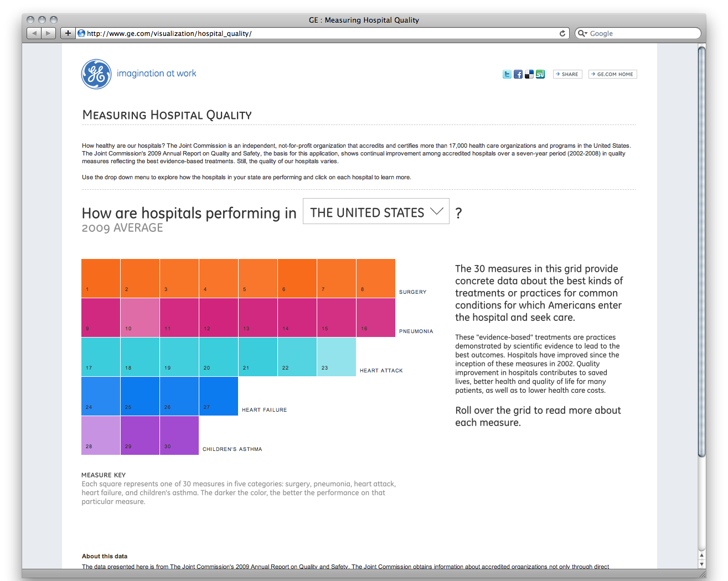Reload the page with the refresh icon
The image size is (728, 581).
(x=562, y=33)
